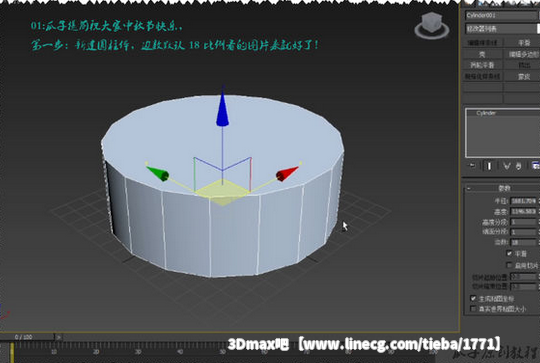Toggle the 启用切片 slice-on checkbox
This screenshot has height=363, width=540.
coord(509,265)
